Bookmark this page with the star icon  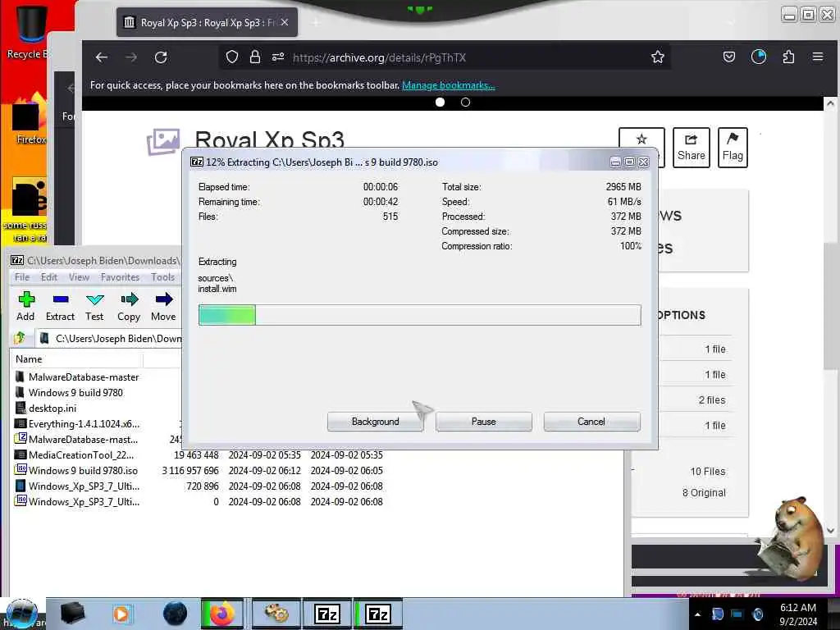(x=658, y=57)
